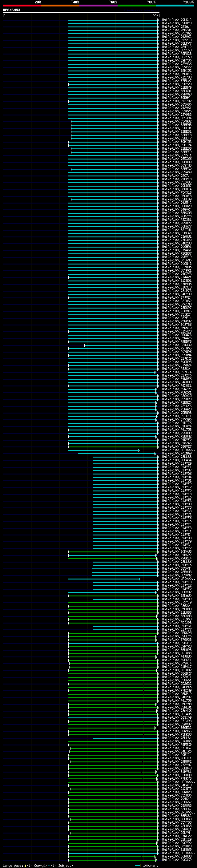The height and width of the screenshot is (868, 197).
Task: Select hit label UniRef100_Q850M4
Action: [177, 569]
